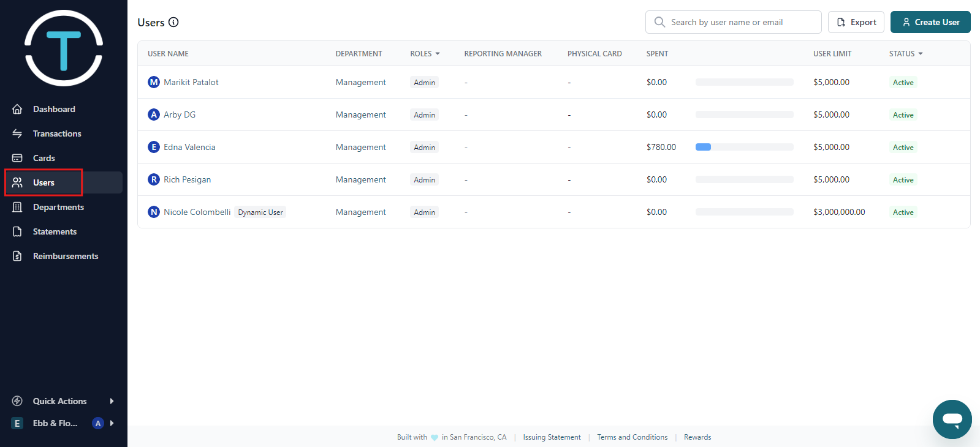Expand the Quick Actions submenu arrow

coord(112,401)
